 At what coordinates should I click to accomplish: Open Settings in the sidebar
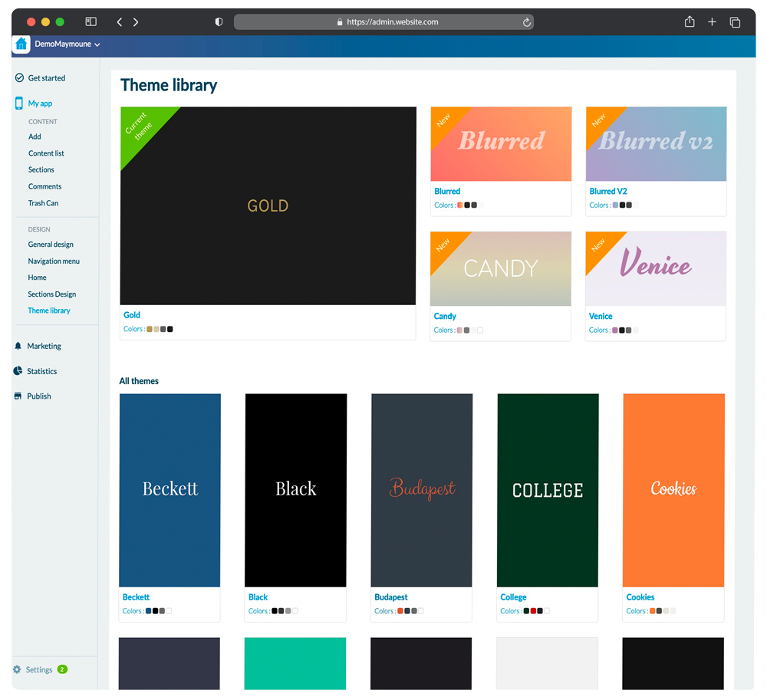pyautogui.click(x=39, y=669)
